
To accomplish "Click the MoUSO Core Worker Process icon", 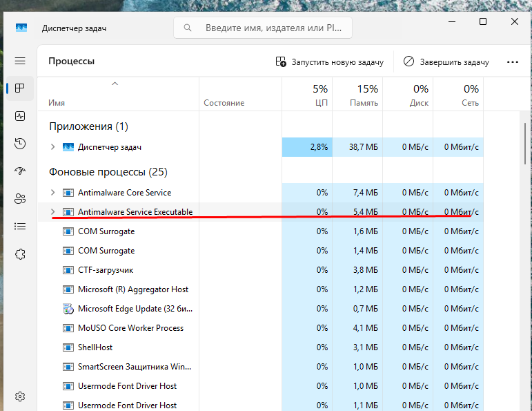I will (68, 329).
